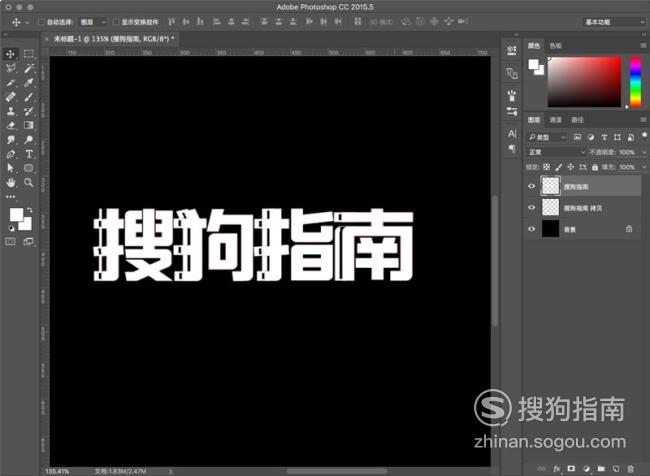This screenshot has height=476, width=650.
Task: Select the Hand tool
Action: (x=10, y=182)
